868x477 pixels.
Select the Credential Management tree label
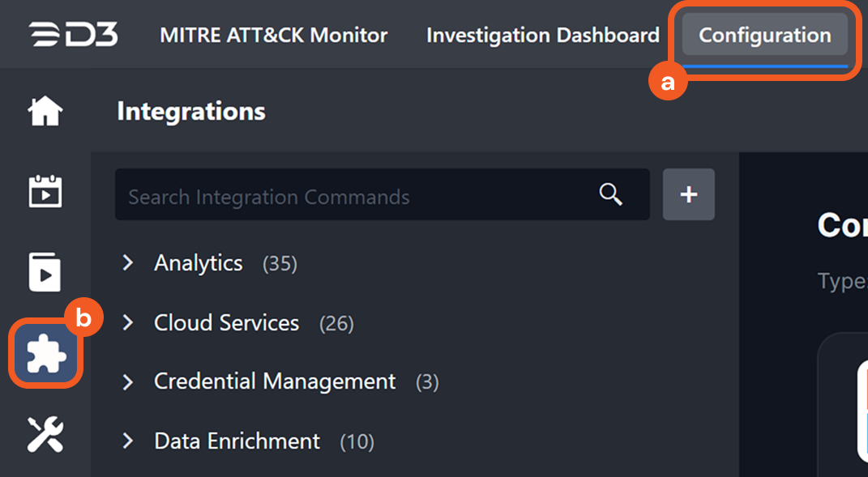click(x=275, y=381)
